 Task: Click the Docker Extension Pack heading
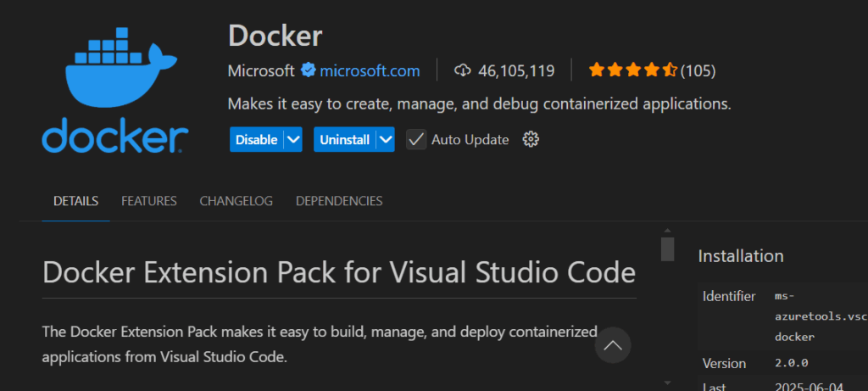[x=339, y=272]
